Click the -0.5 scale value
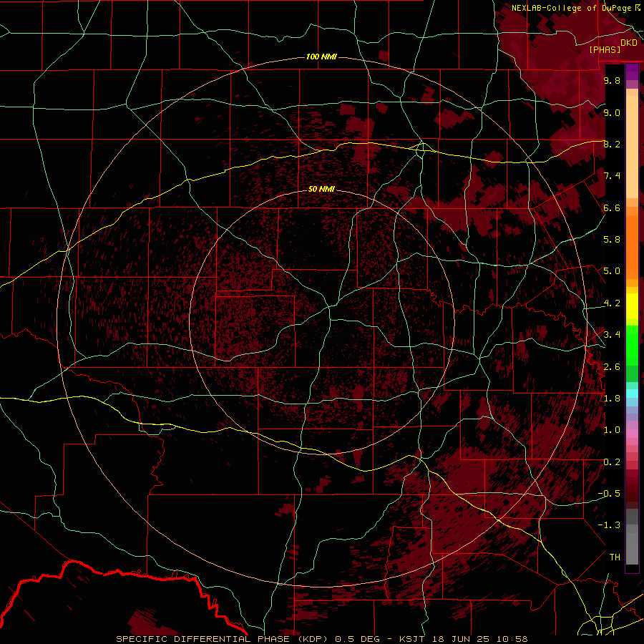The height and width of the screenshot is (644, 644). (610, 494)
